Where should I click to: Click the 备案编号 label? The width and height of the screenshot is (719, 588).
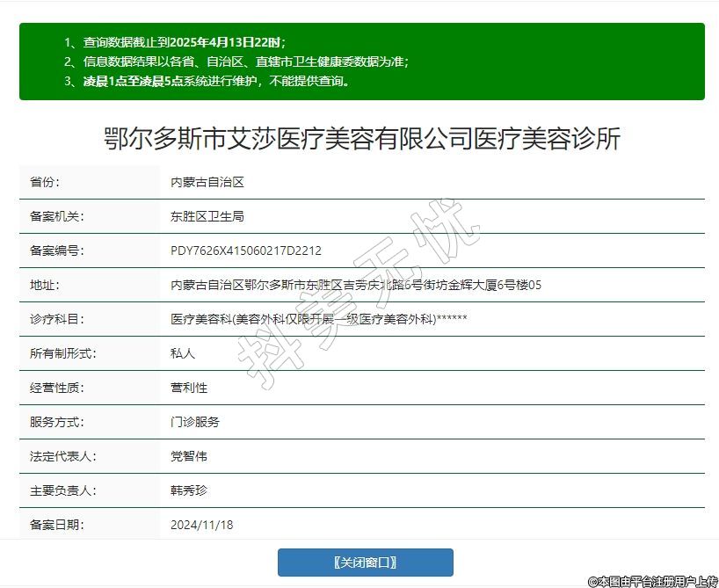pos(56,250)
